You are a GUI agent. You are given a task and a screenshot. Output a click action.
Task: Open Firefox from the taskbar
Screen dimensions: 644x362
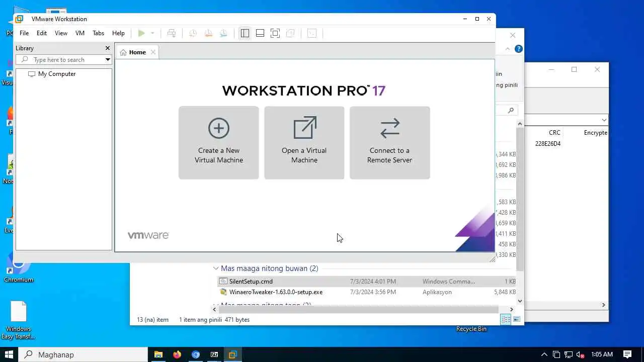point(177,354)
